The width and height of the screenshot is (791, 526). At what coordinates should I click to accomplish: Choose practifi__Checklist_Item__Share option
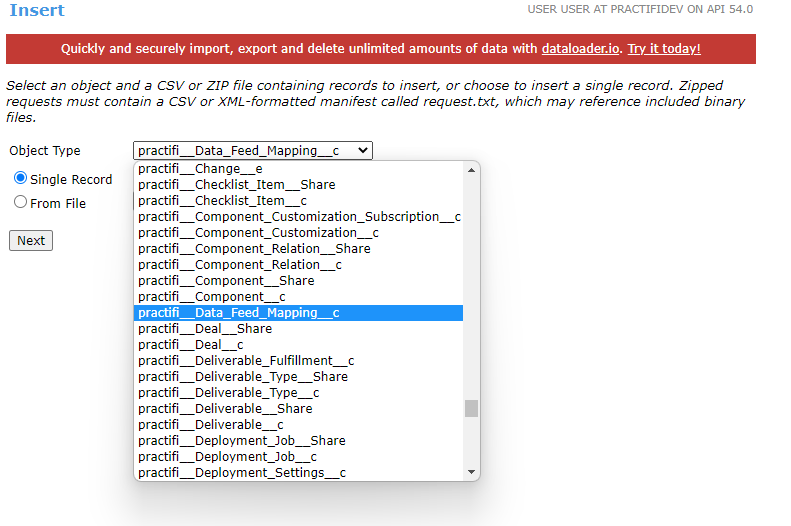[298, 185]
